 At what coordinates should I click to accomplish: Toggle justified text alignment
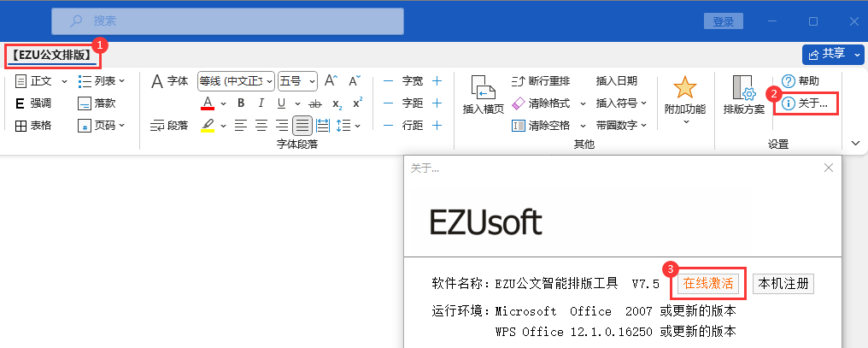coord(302,126)
